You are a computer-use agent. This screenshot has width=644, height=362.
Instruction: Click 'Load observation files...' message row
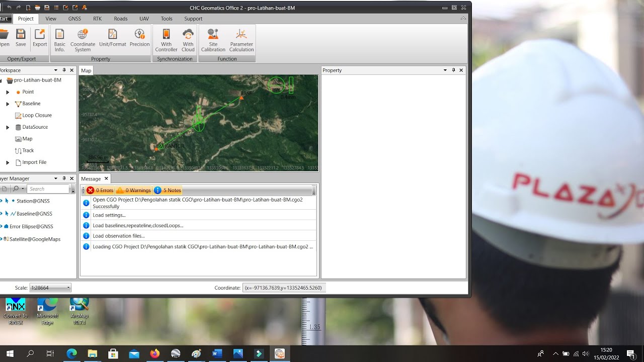tap(199, 236)
